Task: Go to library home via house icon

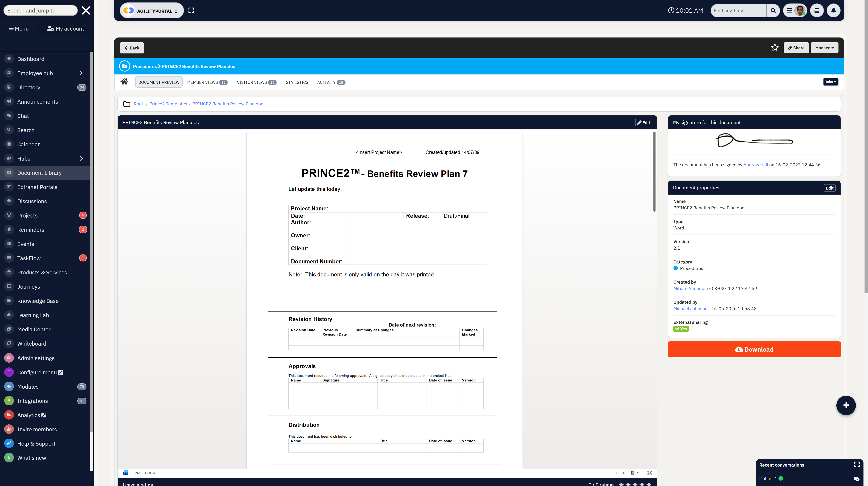Action: 124,82
